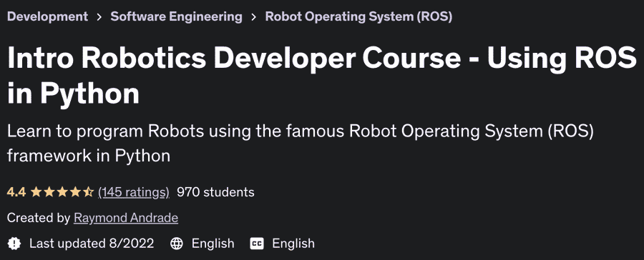The height and width of the screenshot is (260, 644).
Task: Click the Last updated 8/2022 text
Action: (92, 244)
